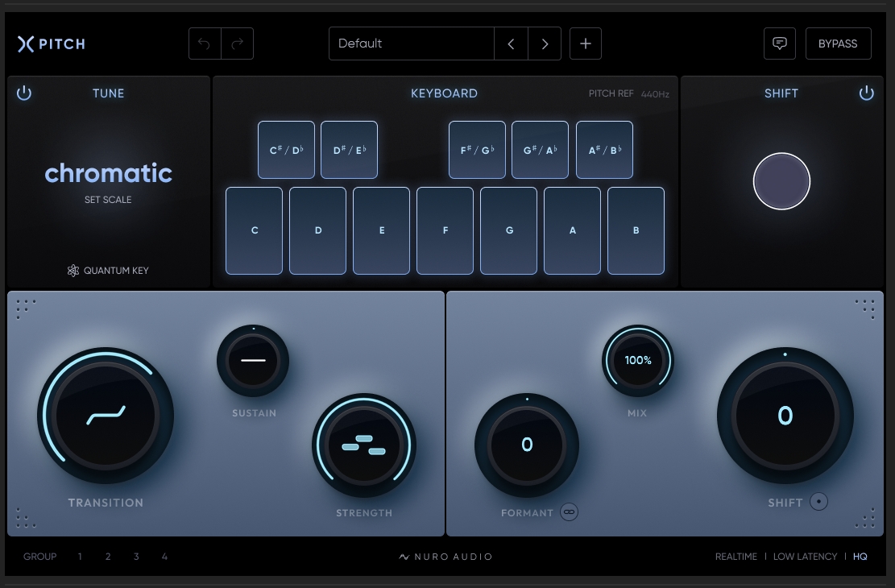
Task: Click the X Pitch logo
Action: (52, 44)
